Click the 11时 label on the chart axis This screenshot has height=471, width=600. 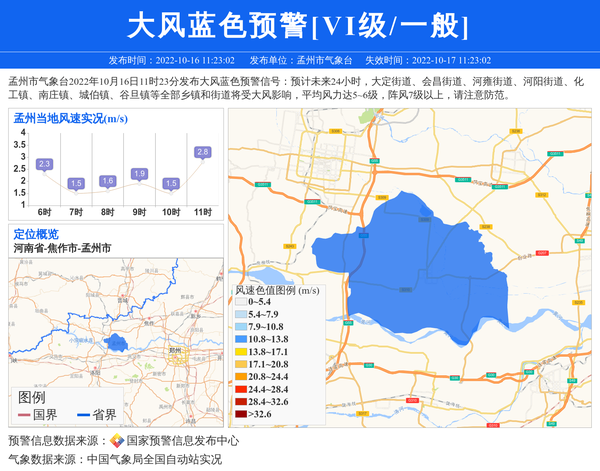click(x=203, y=212)
